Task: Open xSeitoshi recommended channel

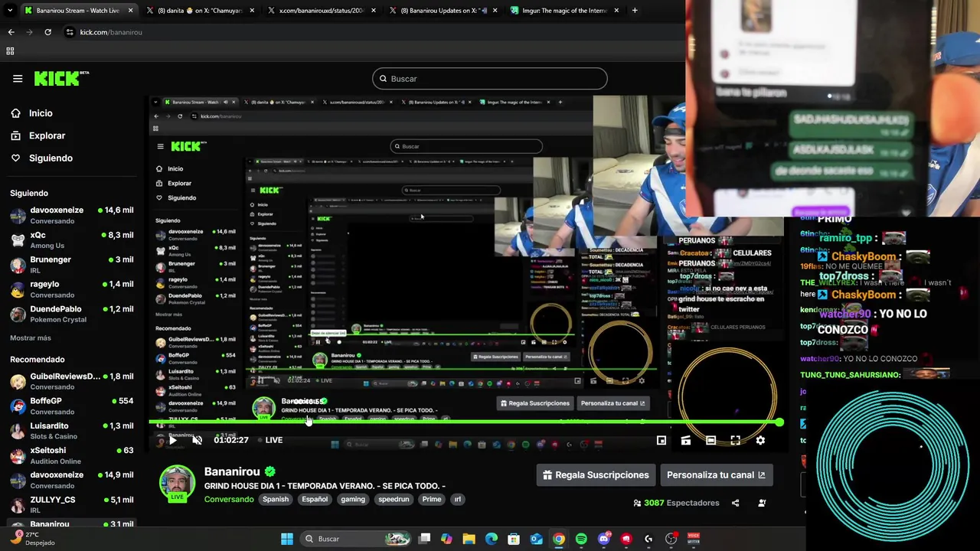Action: pos(70,455)
